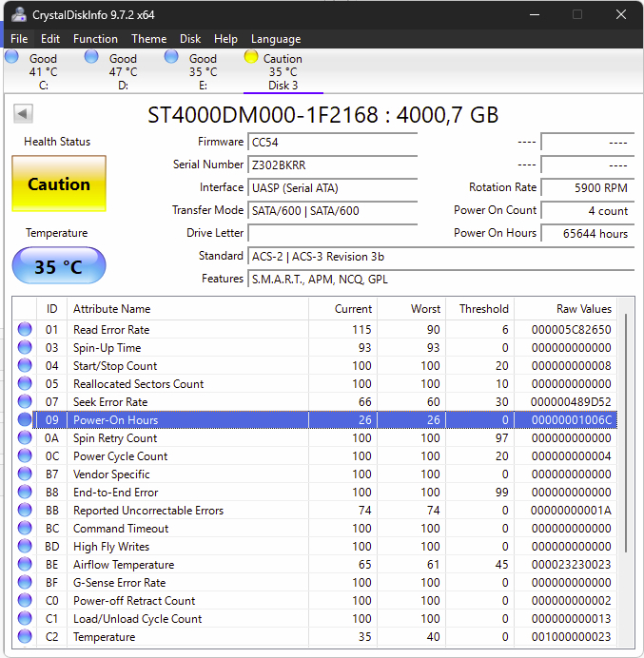Click status orb of Power Cycle Count row

point(25,455)
